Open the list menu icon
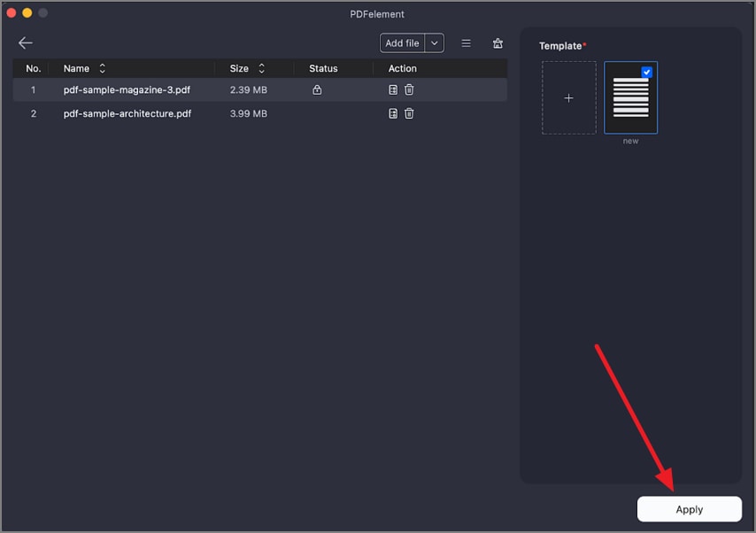The image size is (756, 533). (x=466, y=43)
